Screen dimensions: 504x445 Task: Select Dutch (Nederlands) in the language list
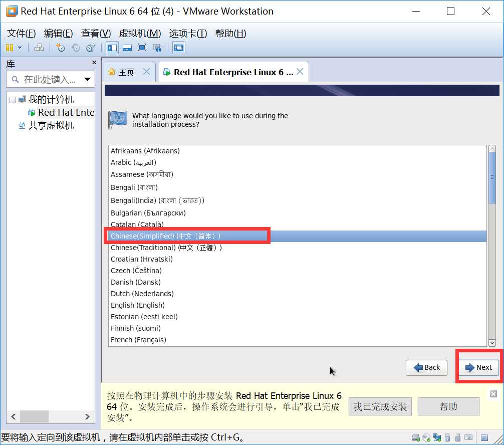click(297, 294)
